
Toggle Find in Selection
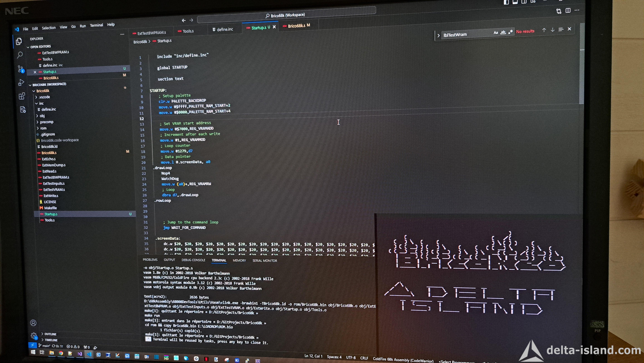561,30
